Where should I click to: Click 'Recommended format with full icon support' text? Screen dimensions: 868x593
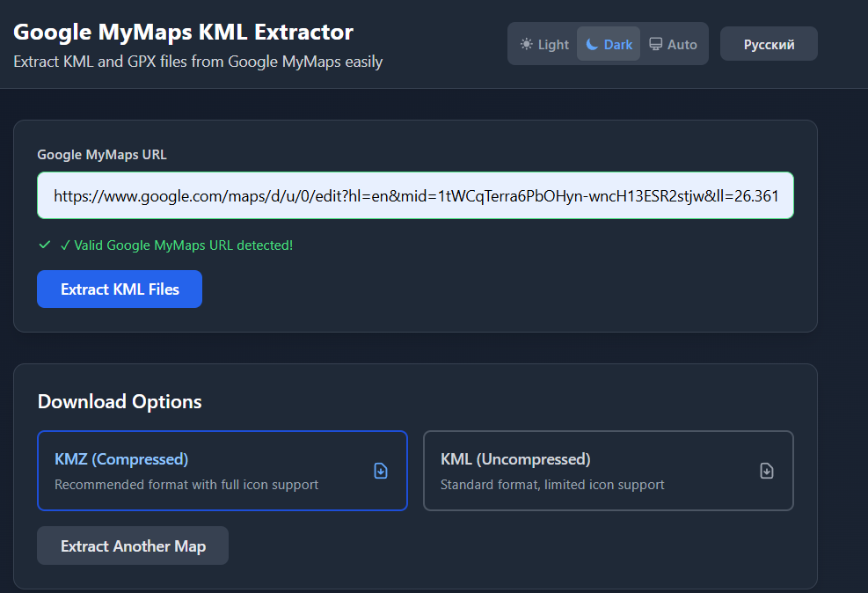186,485
